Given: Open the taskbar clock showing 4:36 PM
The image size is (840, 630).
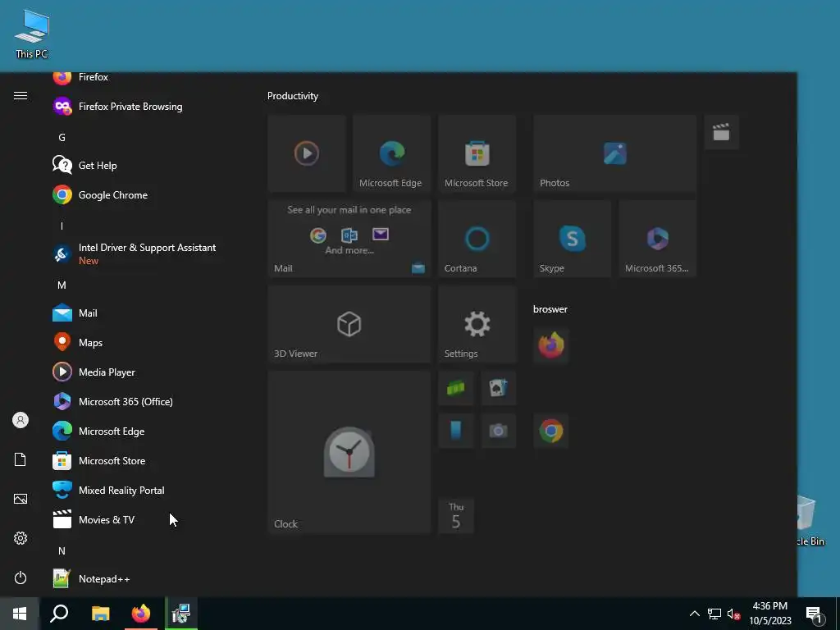Looking at the screenshot, I should point(769,614).
